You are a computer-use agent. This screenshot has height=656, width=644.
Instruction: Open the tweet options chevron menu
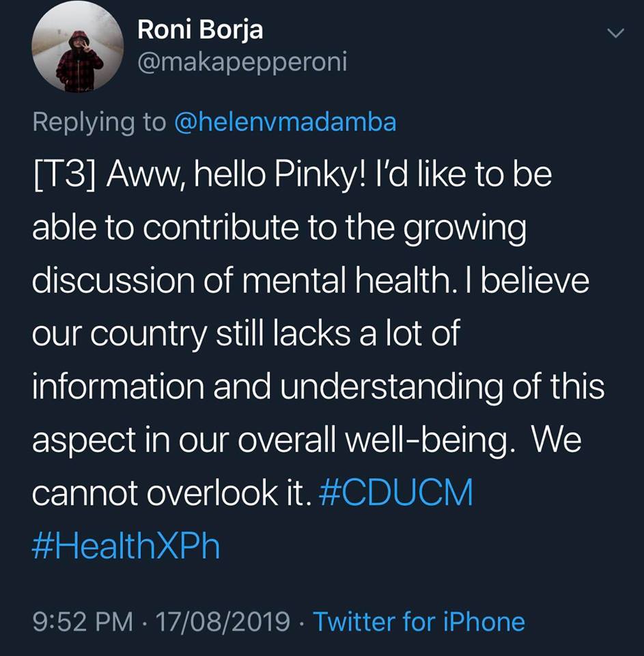coord(615,33)
